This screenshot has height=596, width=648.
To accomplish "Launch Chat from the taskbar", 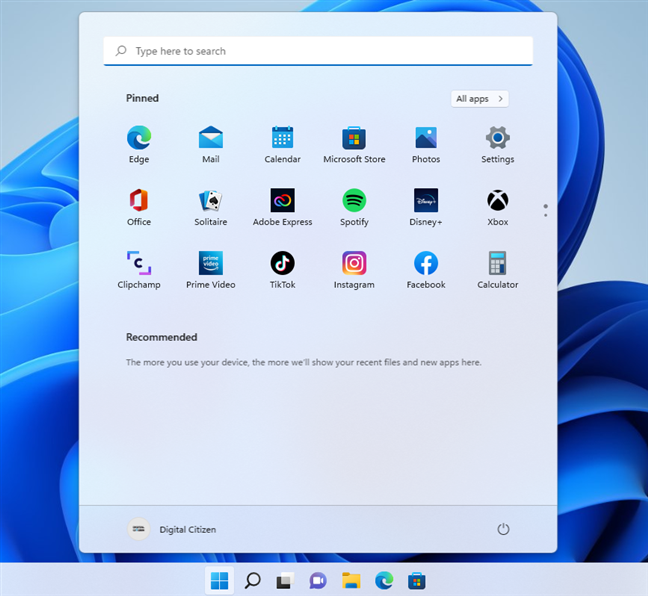I will [318, 581].
